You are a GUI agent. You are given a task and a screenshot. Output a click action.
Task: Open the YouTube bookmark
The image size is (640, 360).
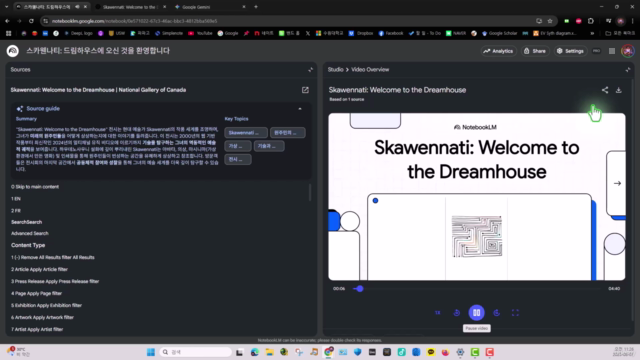pyautogui.click(x=200, y=33)
